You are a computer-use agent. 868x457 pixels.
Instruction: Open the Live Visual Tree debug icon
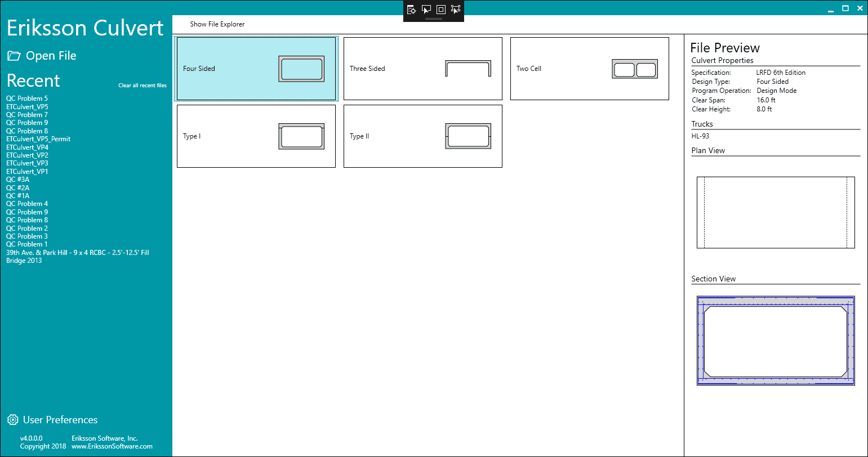[412, 10]
